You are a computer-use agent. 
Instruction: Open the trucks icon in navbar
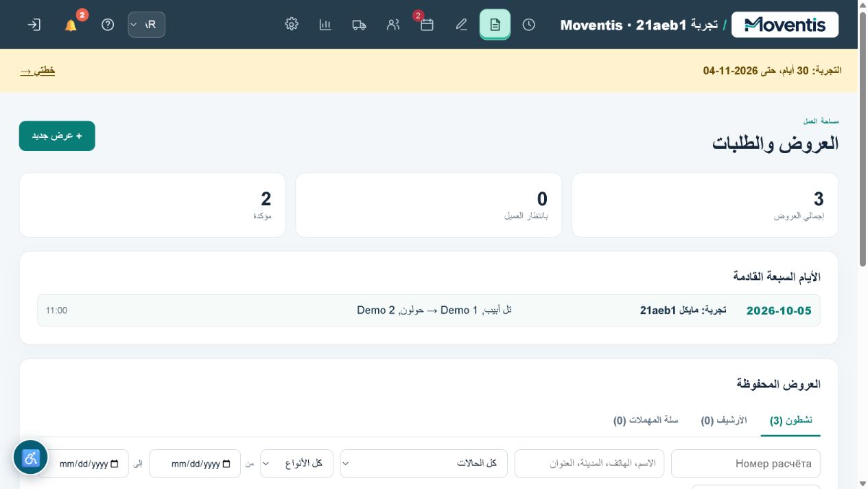pyautogui.click(x=359, y=25)
